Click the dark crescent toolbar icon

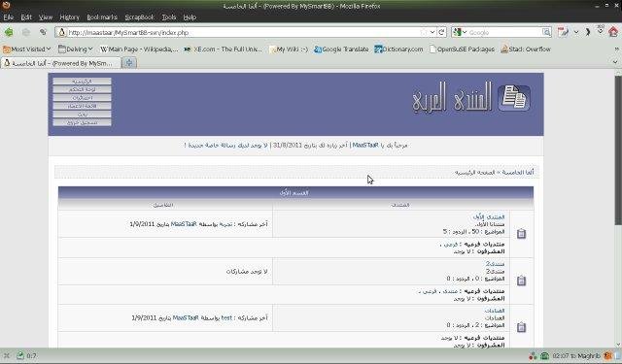coord(588,32)
